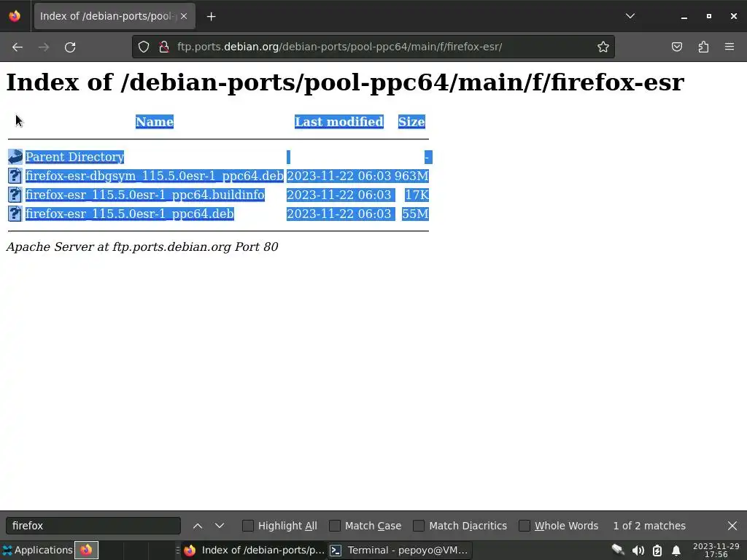Screen dimensions: 747x560
Task: Go to previous find match
Action: click(198, 526)
